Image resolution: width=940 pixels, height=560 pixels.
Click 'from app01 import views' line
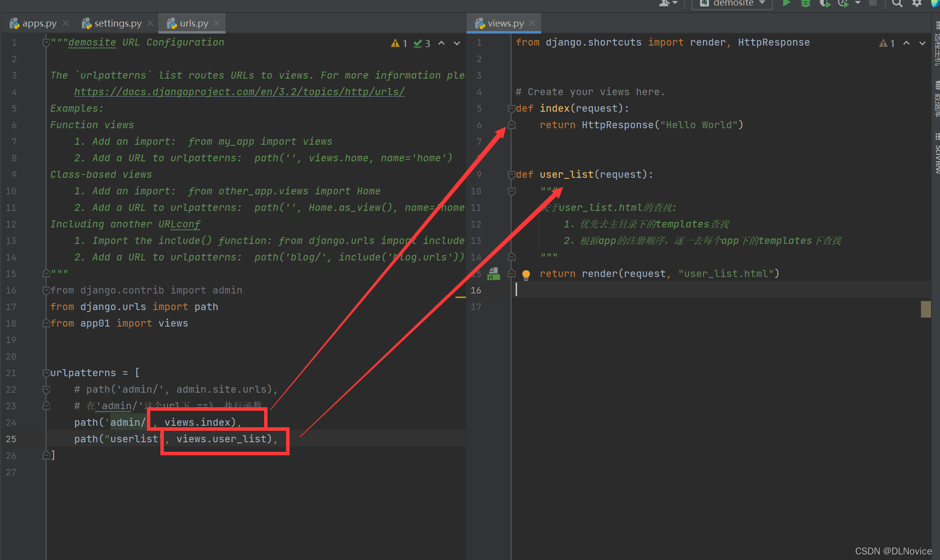tap(119, 324)
